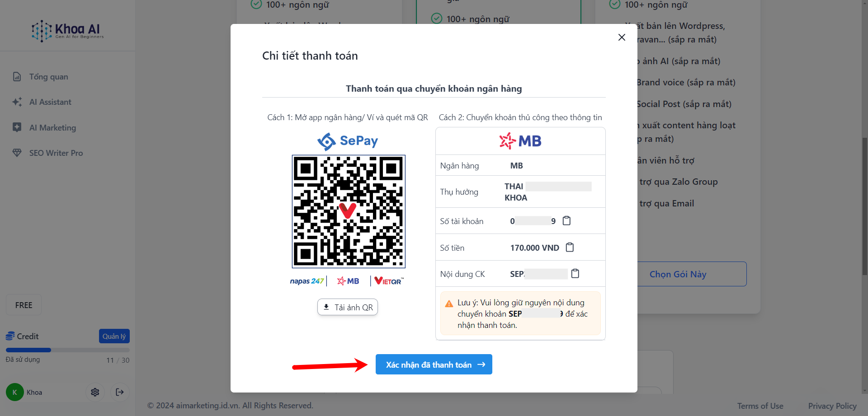Screen dimensions: 868x416
Task: Click the Quản lý credit button
Action: (x=114, y=336)
